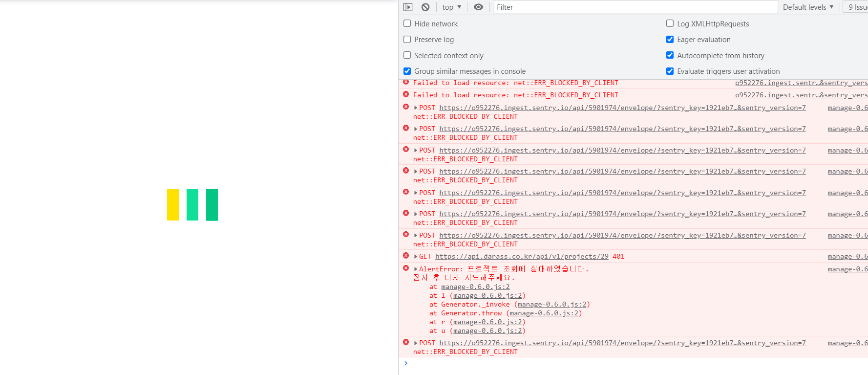
Task: Open the live expression eye icon
Action: coord(478,7)
